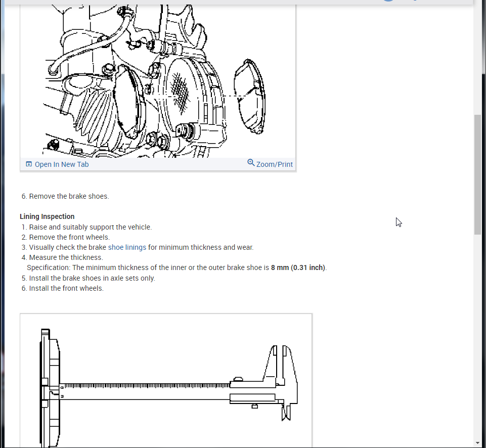Click the Open In New Tab icon
Screen dimensions: 486x448
(29, 164)
